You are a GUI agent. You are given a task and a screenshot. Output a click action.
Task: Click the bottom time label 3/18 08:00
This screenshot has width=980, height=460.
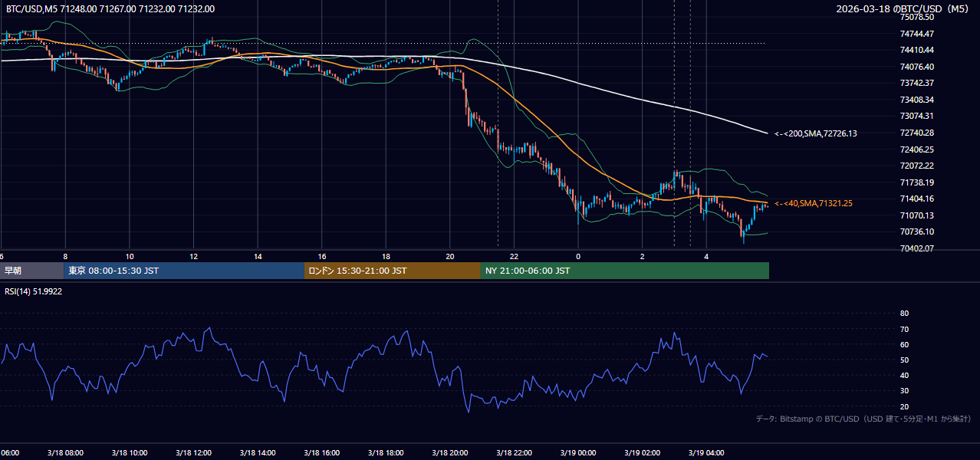65,453
